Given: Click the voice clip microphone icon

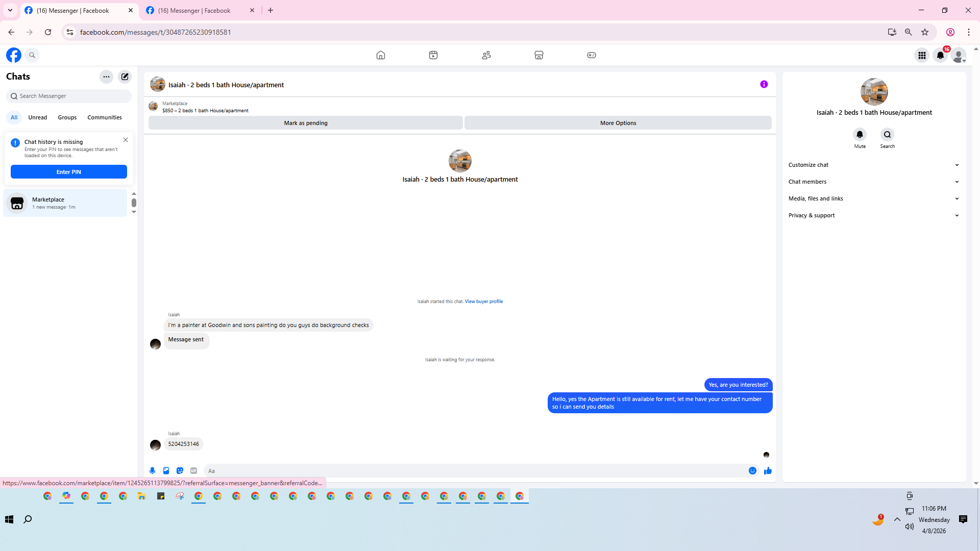Looking at the screenshot, I should coord(152,470).
